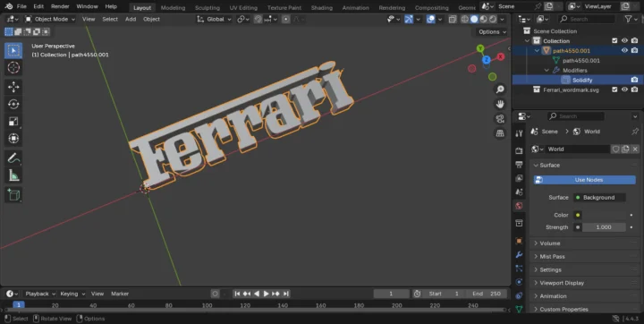The height and width of the screenshot is (324, 644).
Task: Open the Playback dropdown
Action: pyautogui.click(x=40, y=294)
